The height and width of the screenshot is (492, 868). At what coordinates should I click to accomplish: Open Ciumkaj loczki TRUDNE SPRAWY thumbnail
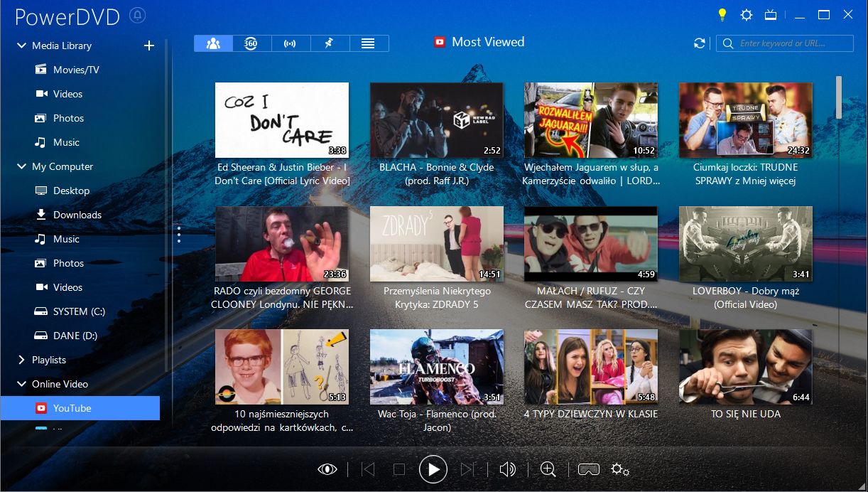pos(746,120)
